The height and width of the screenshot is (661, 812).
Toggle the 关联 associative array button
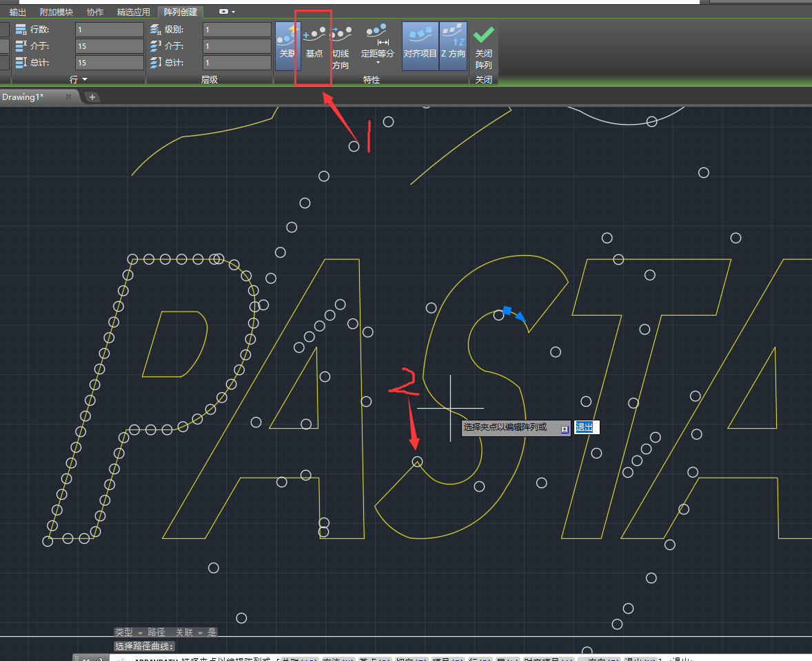pyautogui.click(x=287, y=45)
